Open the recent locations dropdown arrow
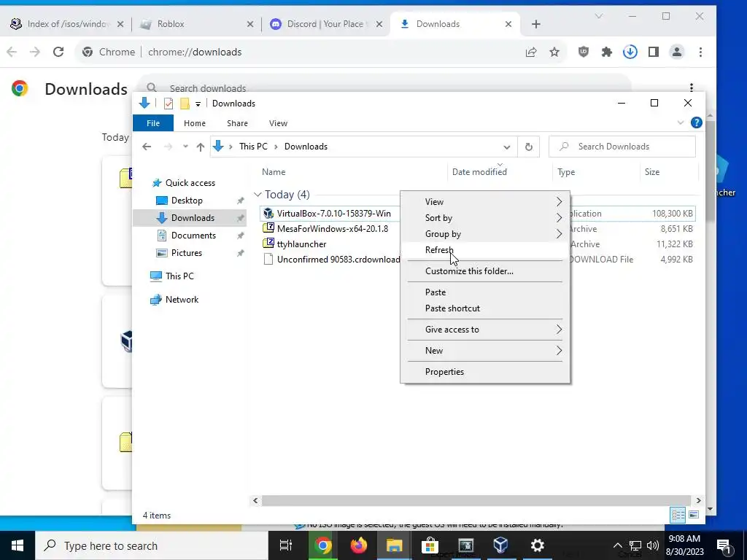 point(185,147)
